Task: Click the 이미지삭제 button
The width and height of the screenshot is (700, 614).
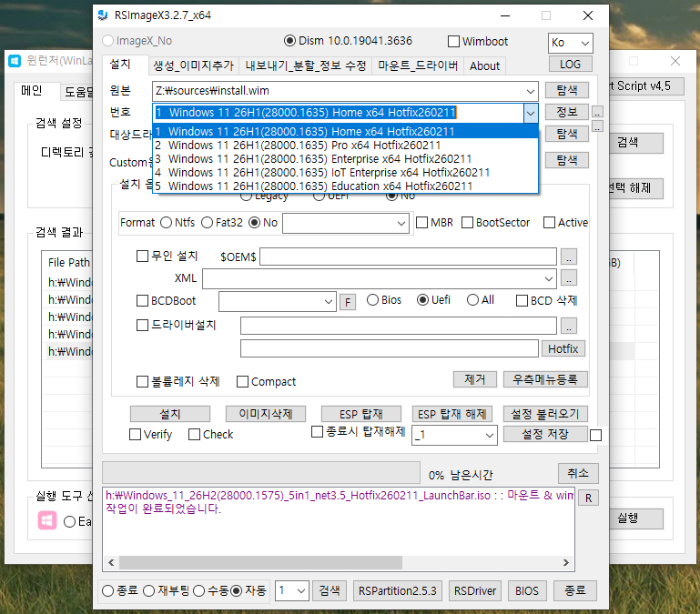Action: (266, 414)
